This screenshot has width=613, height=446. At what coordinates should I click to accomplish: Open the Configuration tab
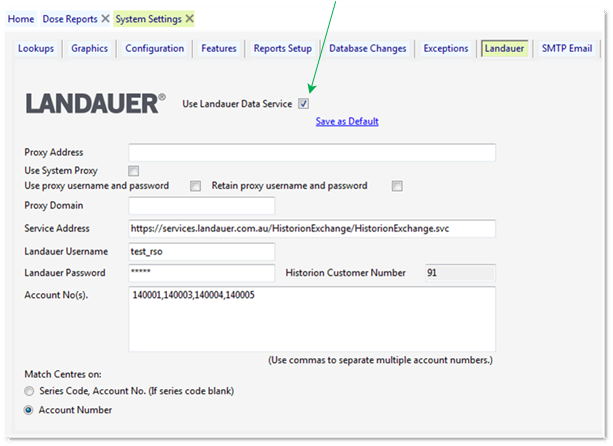click(x=154, y=48)
